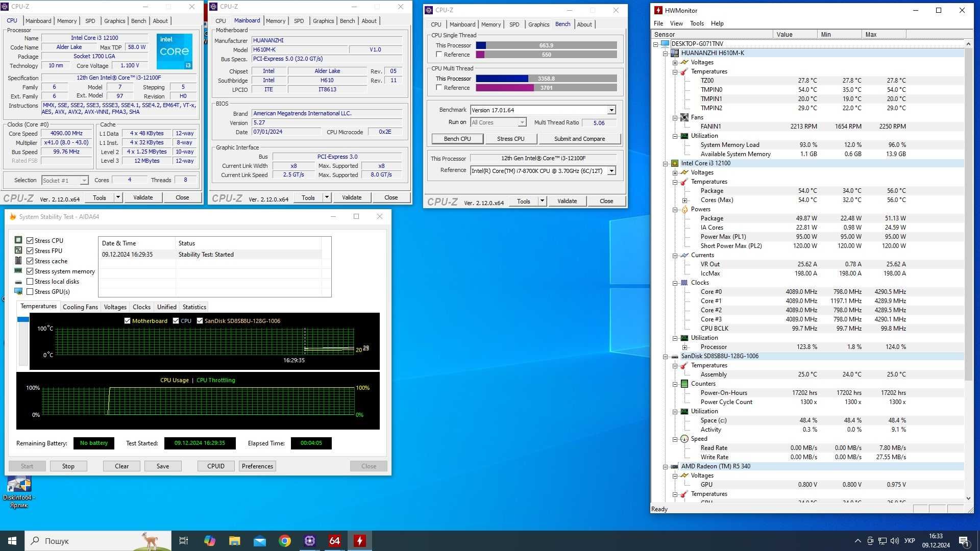Click the blue graph scale slider in AIDA64
980x551 pixels.
(x=23, y=319)
